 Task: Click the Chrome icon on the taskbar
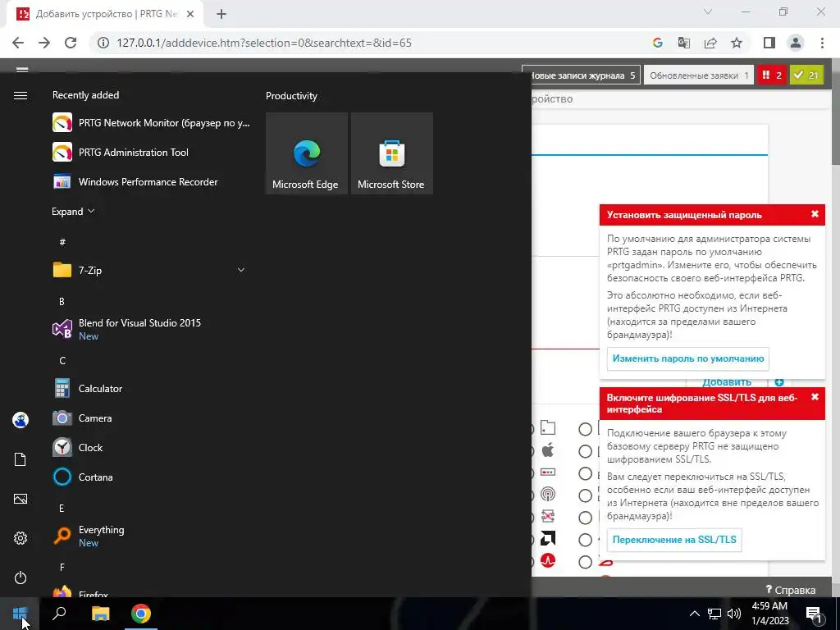pyautogui.click(x=141, y=614)
